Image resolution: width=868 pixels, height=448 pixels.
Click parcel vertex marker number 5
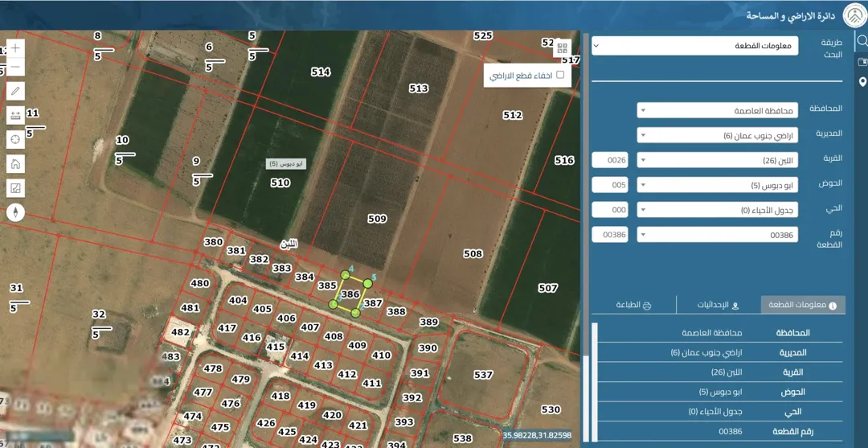pyautogui.click(x=367, y=283)
